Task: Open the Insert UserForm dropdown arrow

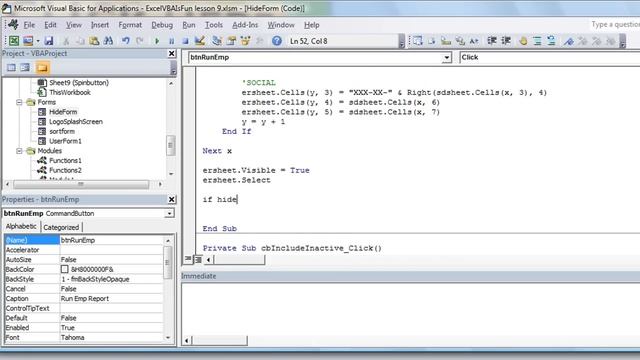Action: pyautogui.click(x=38, y=41)
